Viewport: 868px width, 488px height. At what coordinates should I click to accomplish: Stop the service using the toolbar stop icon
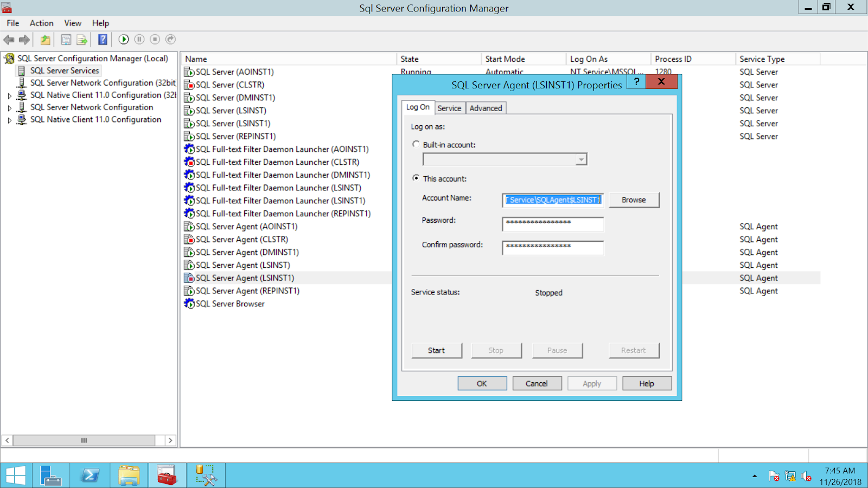(x=155, y=40)
